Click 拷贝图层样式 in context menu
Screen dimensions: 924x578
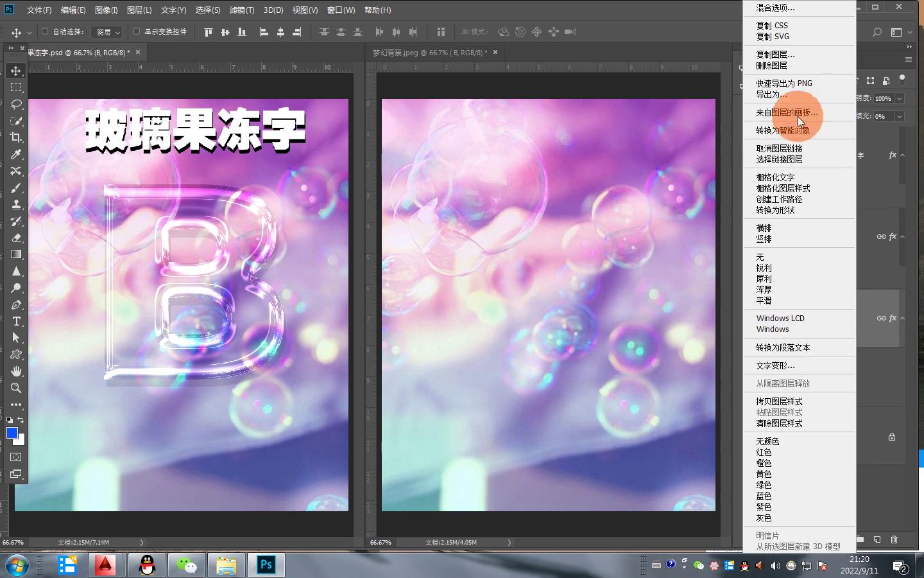click(779, 401)
